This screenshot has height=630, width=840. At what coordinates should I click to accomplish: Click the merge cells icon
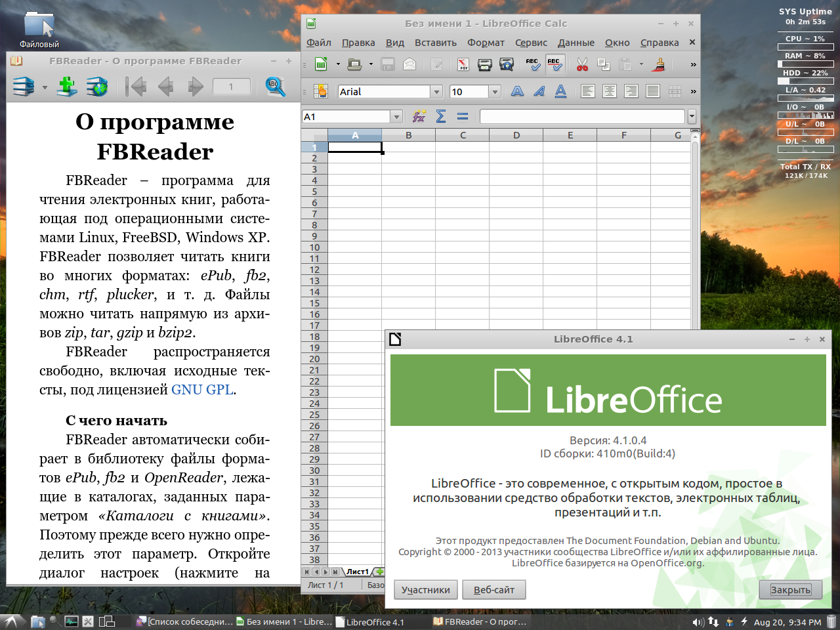click(674, 91)
